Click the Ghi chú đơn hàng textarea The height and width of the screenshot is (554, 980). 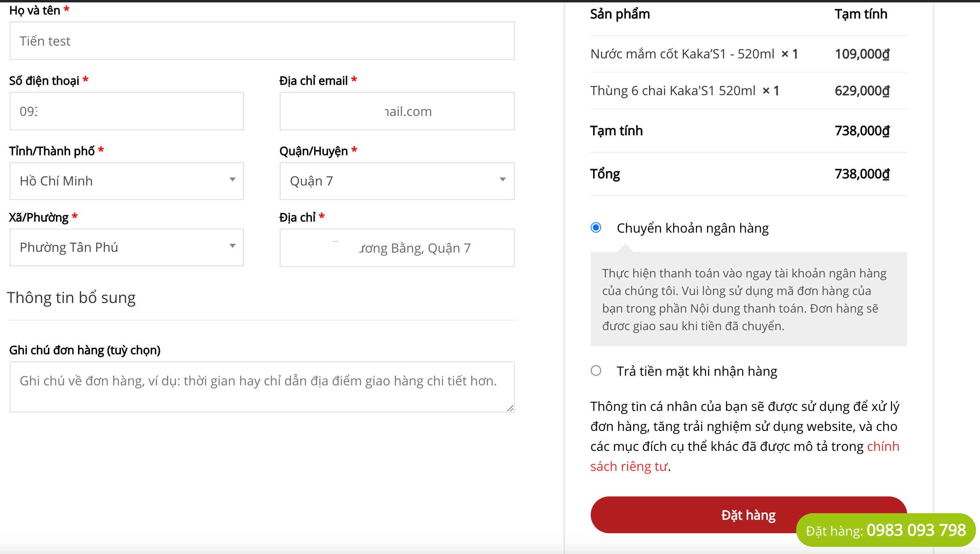click(262, 387)
